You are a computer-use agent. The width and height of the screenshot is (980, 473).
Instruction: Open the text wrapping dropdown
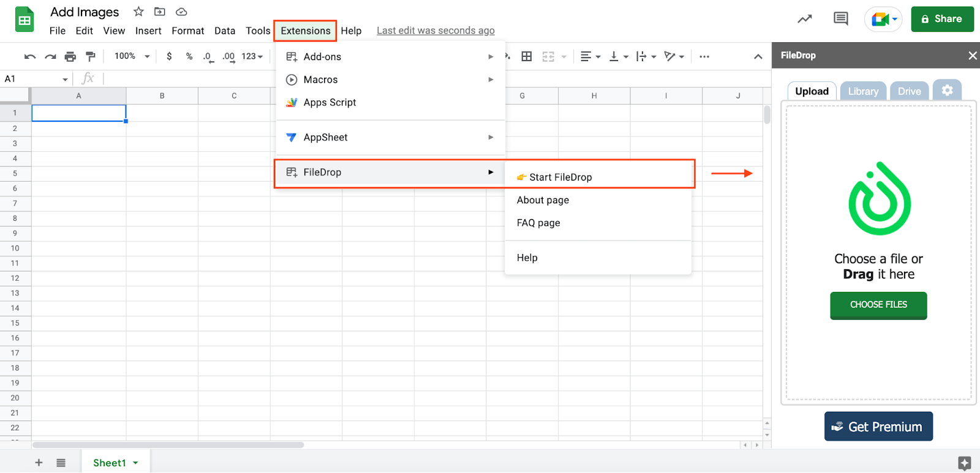point(646,56)
